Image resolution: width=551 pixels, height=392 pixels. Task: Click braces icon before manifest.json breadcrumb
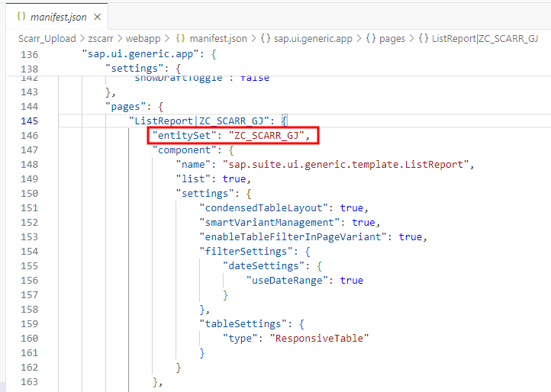(x=180, y=38)
